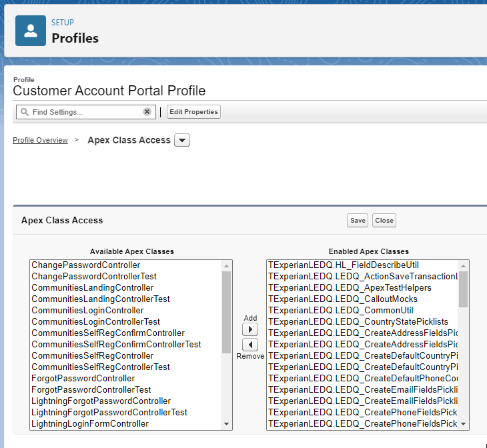
Task: Select TExperianLEDQ.LEDQ_CalloutMocks
Action: coord(362,299)
